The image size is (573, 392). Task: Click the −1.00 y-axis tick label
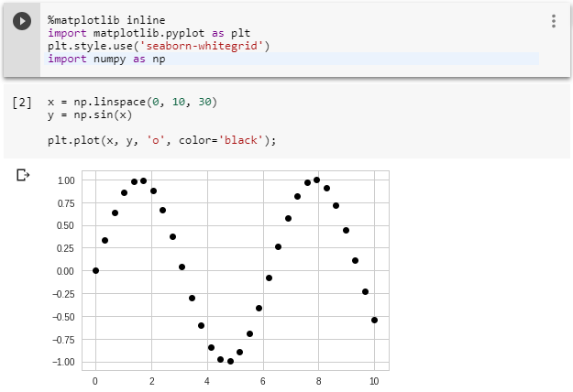coord(63,362)
